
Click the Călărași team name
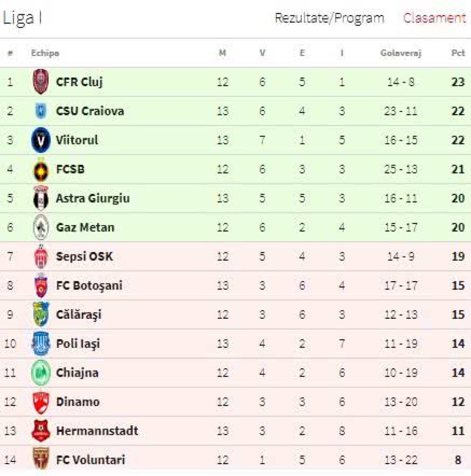78,315
